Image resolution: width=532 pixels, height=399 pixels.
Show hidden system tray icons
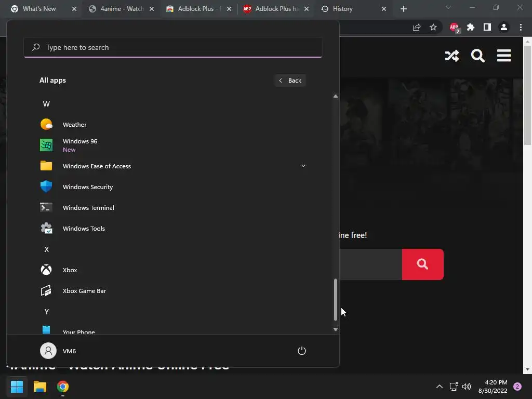point(439,387)
